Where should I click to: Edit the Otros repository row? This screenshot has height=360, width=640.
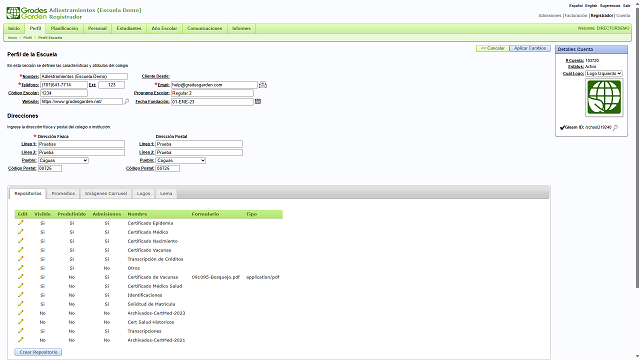[20, 268]
